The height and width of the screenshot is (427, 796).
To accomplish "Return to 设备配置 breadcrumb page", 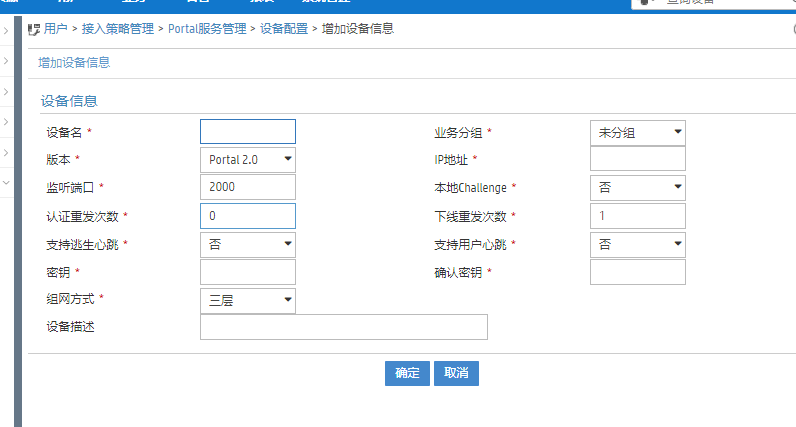I will (285, 30).
